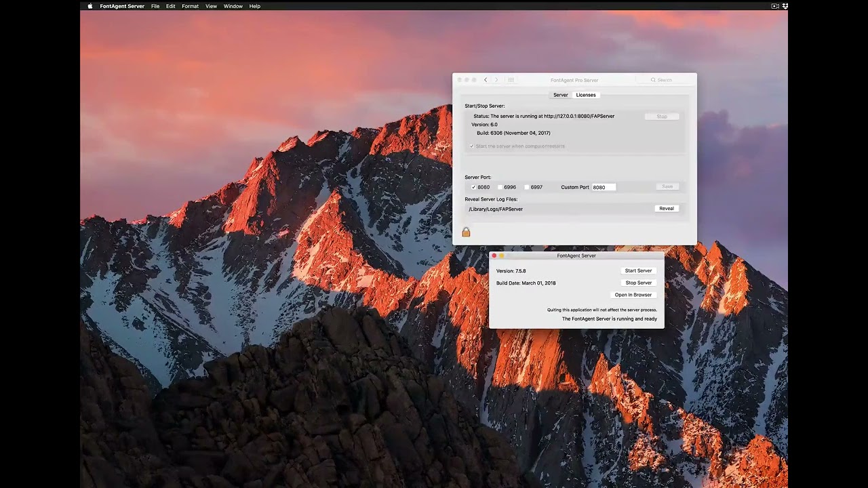Screen dimensions: 868x488
Task: Close the FontAgent Server window
Action: 494,256
